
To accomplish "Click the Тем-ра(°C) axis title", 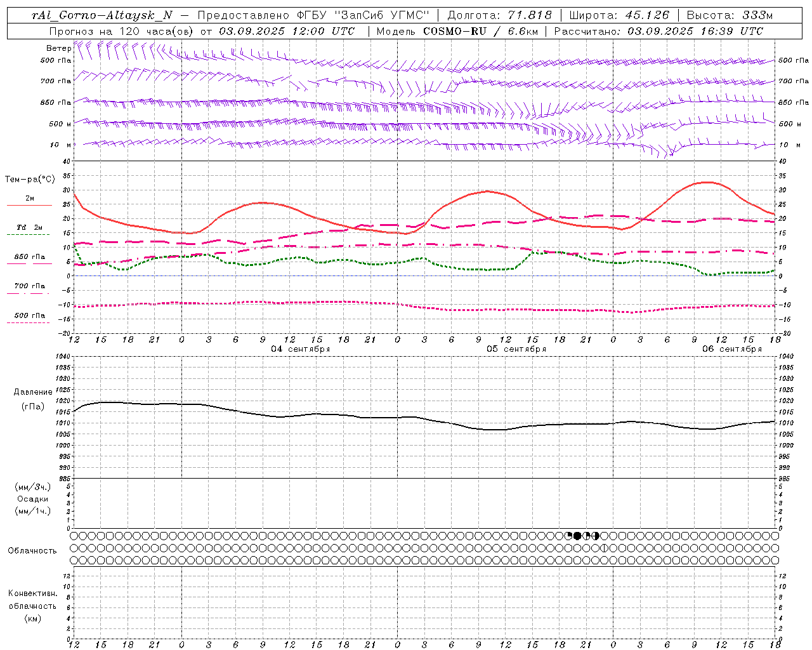I will [30, 180].
